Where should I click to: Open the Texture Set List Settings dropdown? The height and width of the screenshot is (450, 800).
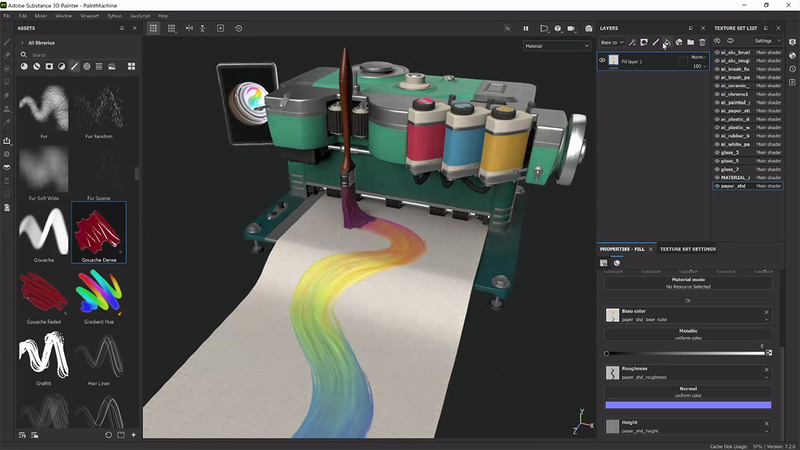(767, 41)
